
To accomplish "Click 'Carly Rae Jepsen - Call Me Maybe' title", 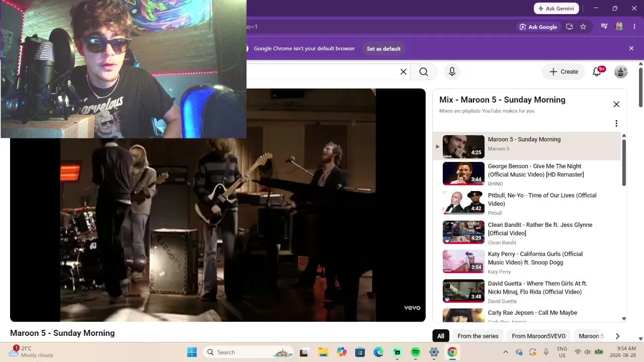I will (x=532, y=313).
